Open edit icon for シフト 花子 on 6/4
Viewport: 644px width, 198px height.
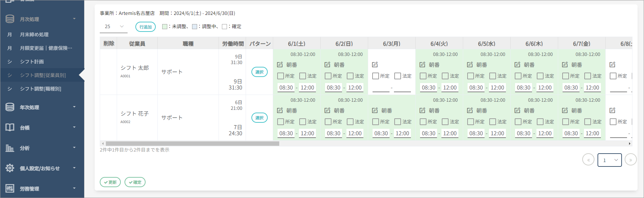point(422,110)
